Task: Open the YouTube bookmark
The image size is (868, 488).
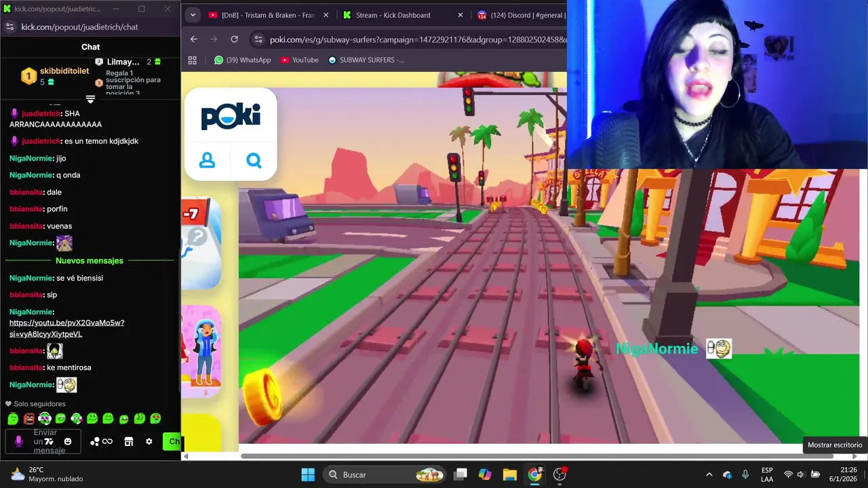Action: click(300, 60)
